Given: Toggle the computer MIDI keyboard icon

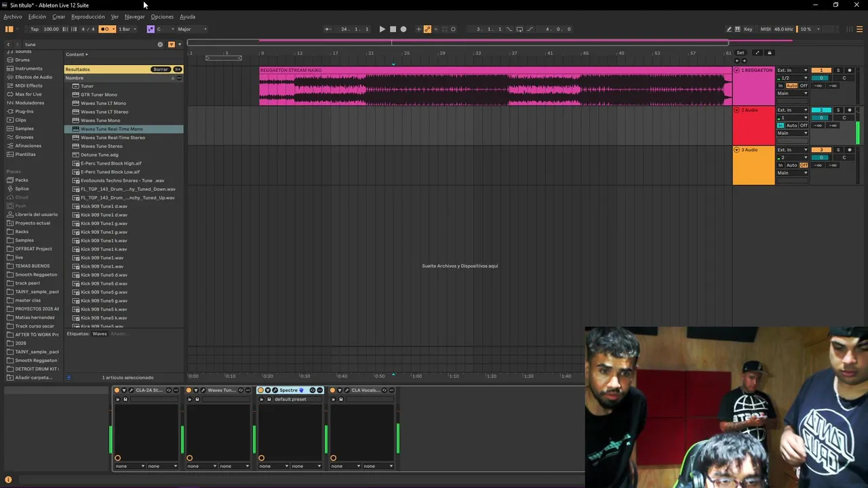Looking at the screenshot, I should pyautogui.click(x=738, y=29).
